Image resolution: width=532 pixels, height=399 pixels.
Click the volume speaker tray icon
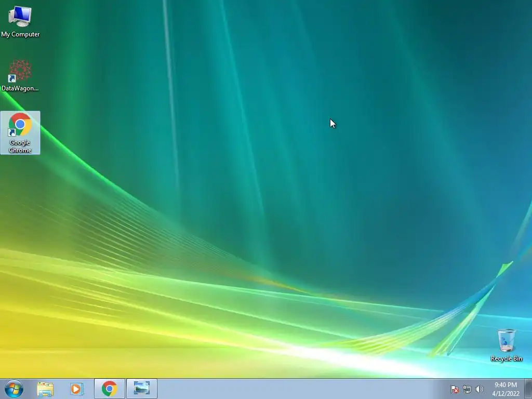479,389
